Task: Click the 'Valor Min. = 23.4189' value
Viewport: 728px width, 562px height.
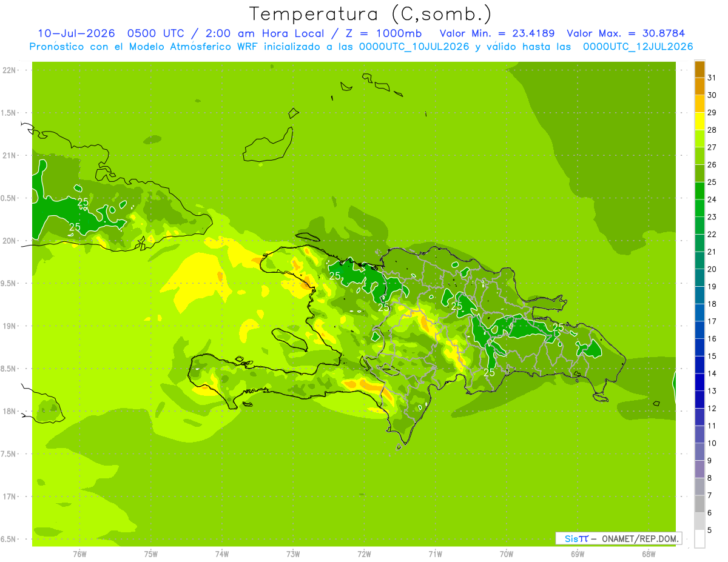Action: pyautogui.click(x=497, y=33)
